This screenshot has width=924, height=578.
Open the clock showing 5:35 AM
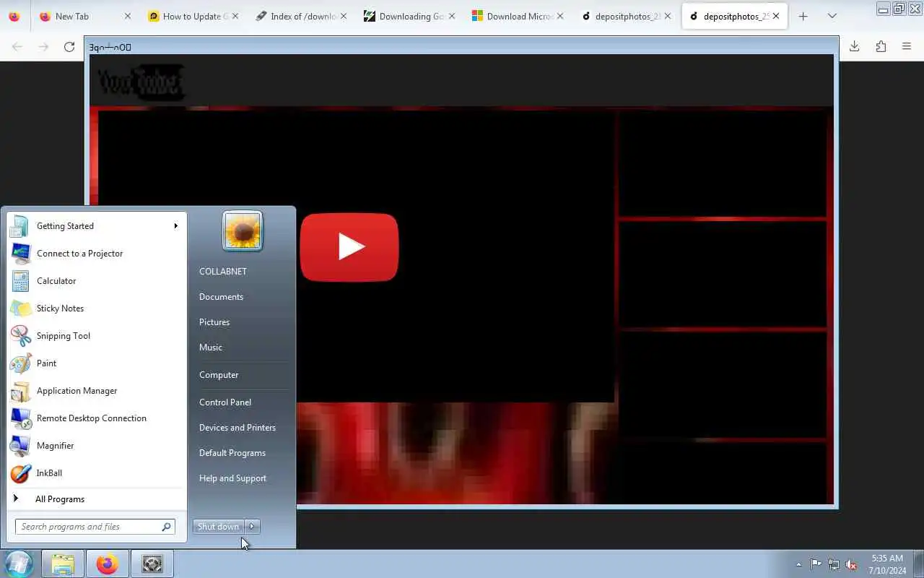[x=887, y=564]
